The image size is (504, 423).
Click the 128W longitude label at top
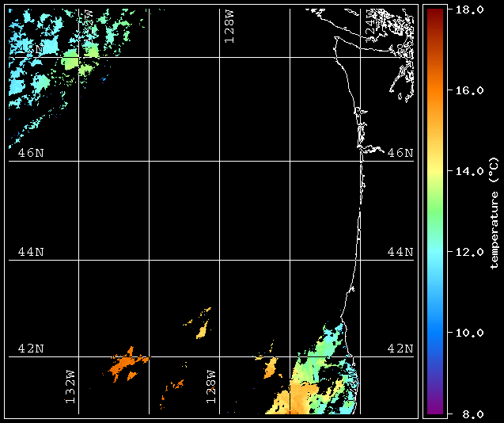[229, 26]
